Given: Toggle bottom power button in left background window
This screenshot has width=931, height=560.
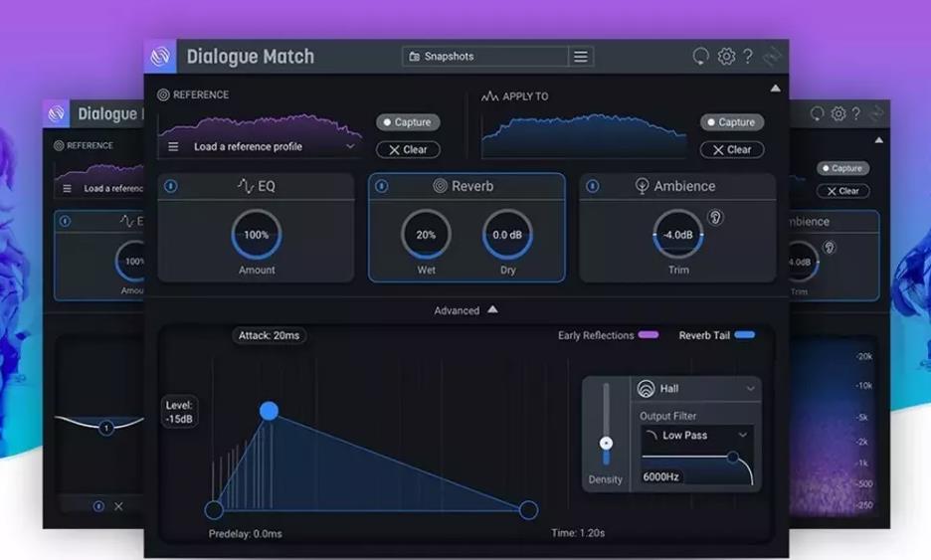Looking at the screenshot, I should (98, 506).
